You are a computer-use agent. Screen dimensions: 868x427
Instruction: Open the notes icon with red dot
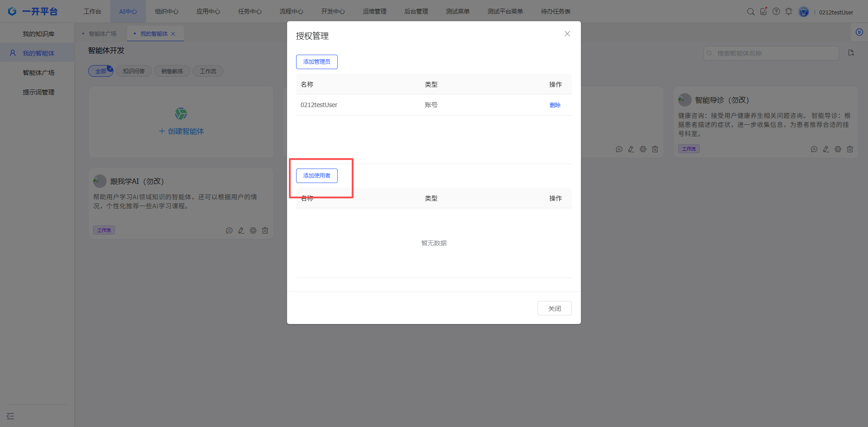(x=763, y=12)
